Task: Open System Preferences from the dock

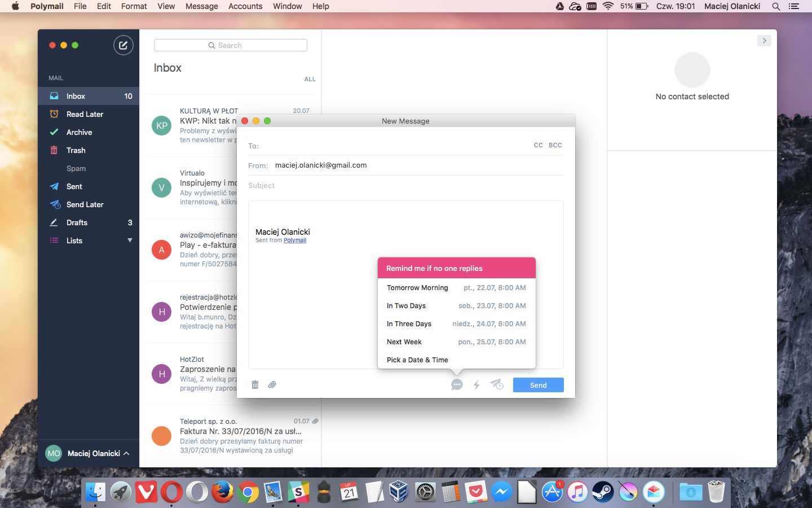Action: point(425,492)
